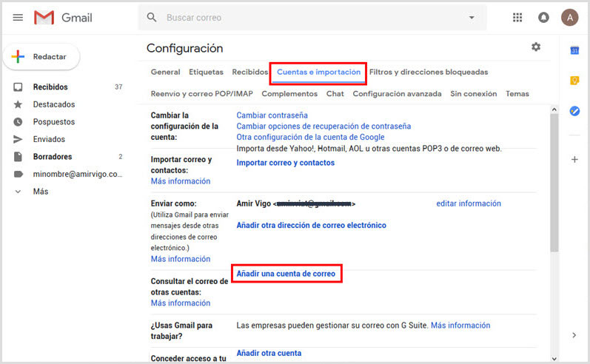Add more add-ons with plus icon
The height and width of the screenshot is (364, 590).
(x=574, y=160)
